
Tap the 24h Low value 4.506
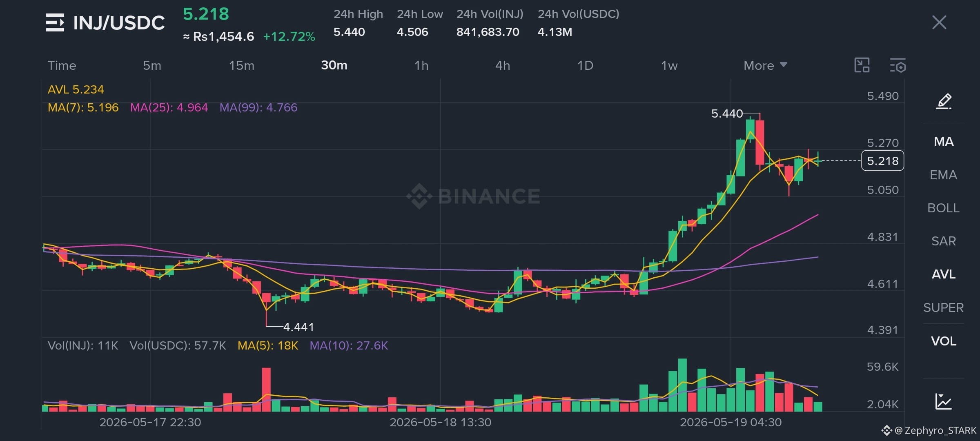412,32
